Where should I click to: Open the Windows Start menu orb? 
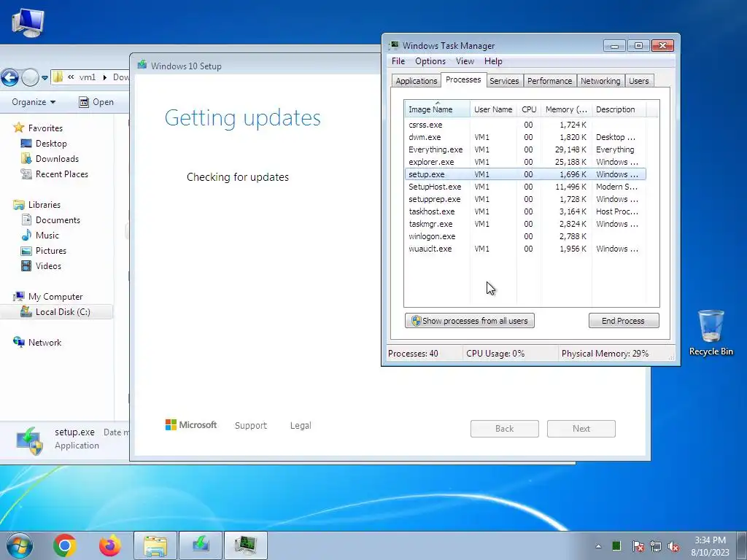(x=20, y=545)
